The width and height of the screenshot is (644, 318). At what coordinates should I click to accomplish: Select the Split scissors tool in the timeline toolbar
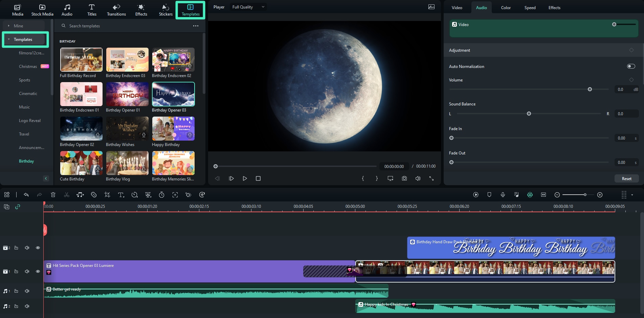[x=67, y=195]
